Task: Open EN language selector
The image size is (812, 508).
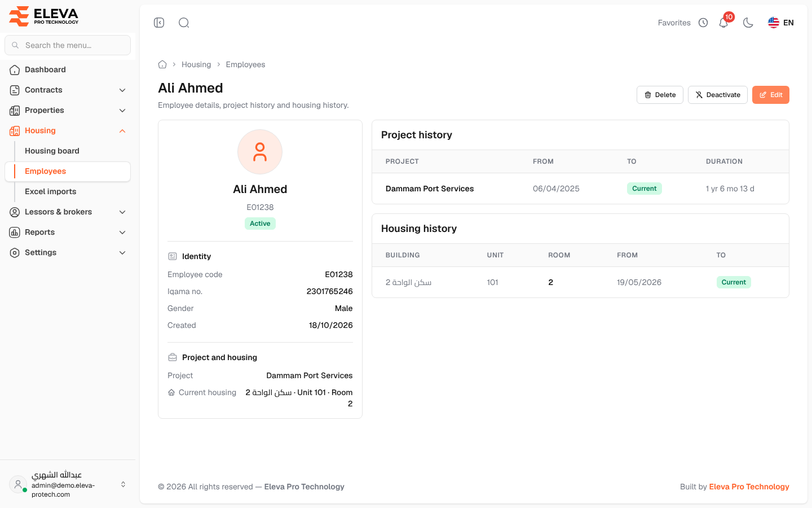Action: coord(781,23)
